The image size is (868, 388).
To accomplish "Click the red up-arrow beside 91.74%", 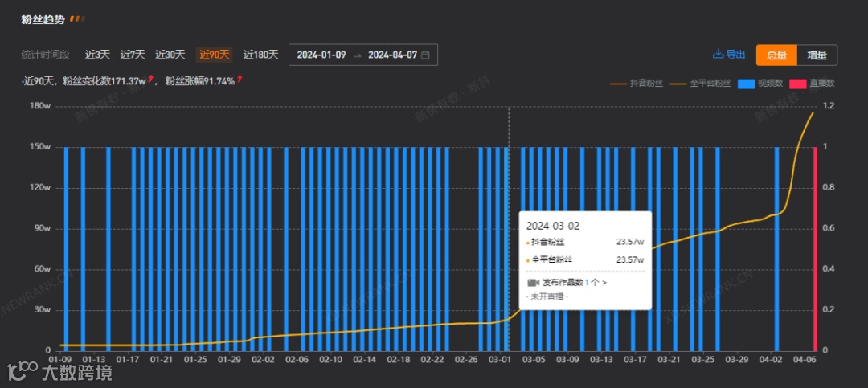I will point(240,79).
